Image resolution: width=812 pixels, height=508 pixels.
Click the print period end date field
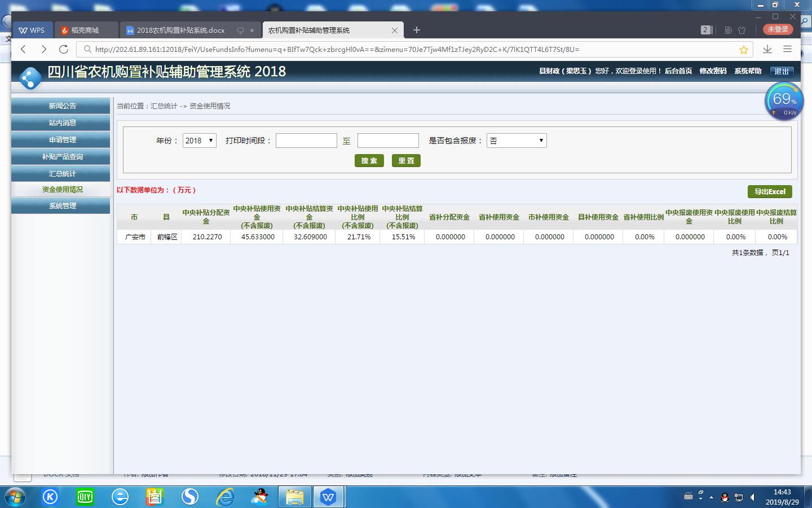tap(388, 141)
